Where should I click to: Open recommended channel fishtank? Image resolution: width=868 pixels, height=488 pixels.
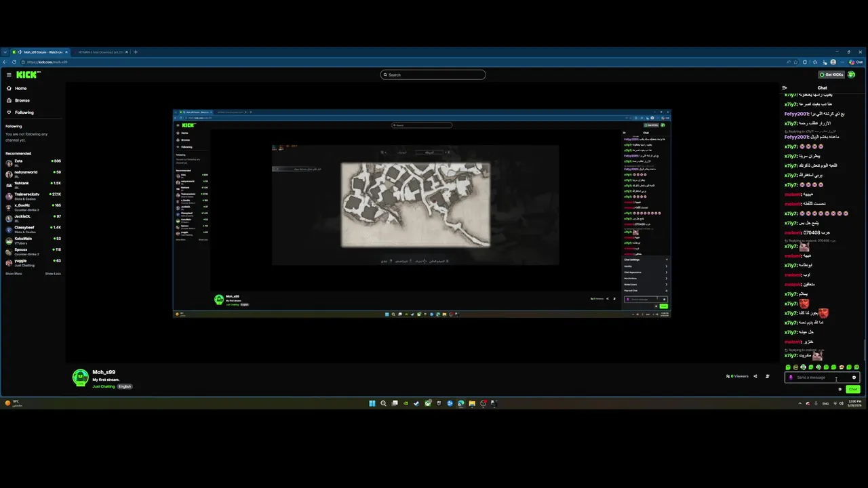(33, 184)
